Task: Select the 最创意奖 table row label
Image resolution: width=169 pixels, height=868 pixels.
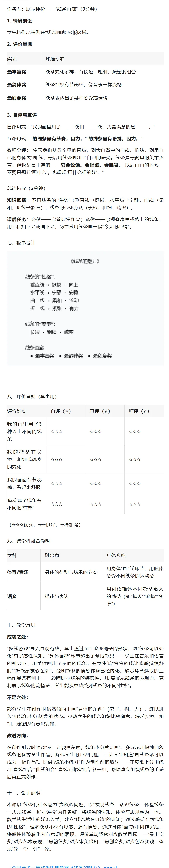Action: point(17,98)
